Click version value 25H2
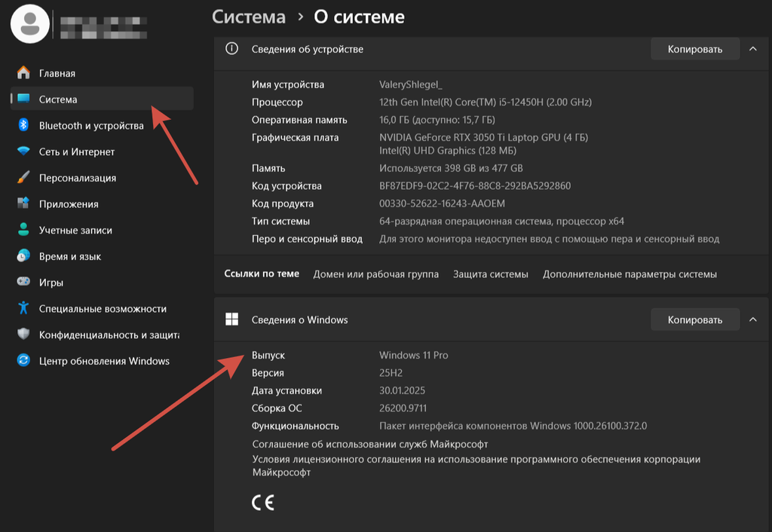This screenshot has width=772, height=532. click(x=391, y=372)
